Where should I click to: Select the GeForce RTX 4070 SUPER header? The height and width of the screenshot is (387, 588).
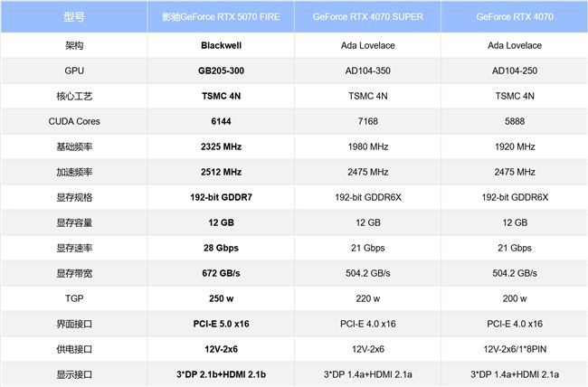368,17
